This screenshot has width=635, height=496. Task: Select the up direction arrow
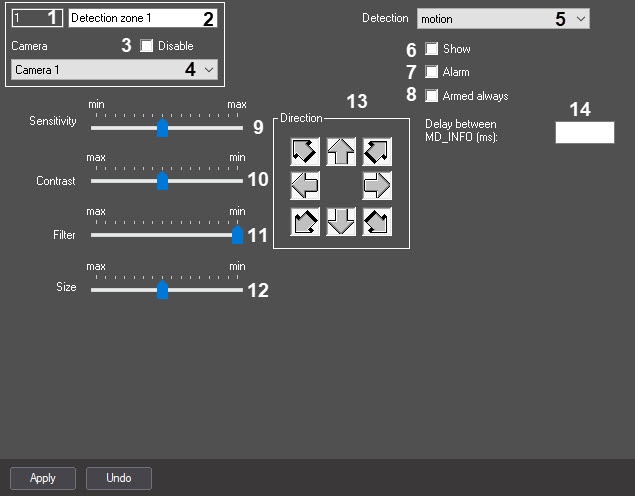[x=341, y=152]
